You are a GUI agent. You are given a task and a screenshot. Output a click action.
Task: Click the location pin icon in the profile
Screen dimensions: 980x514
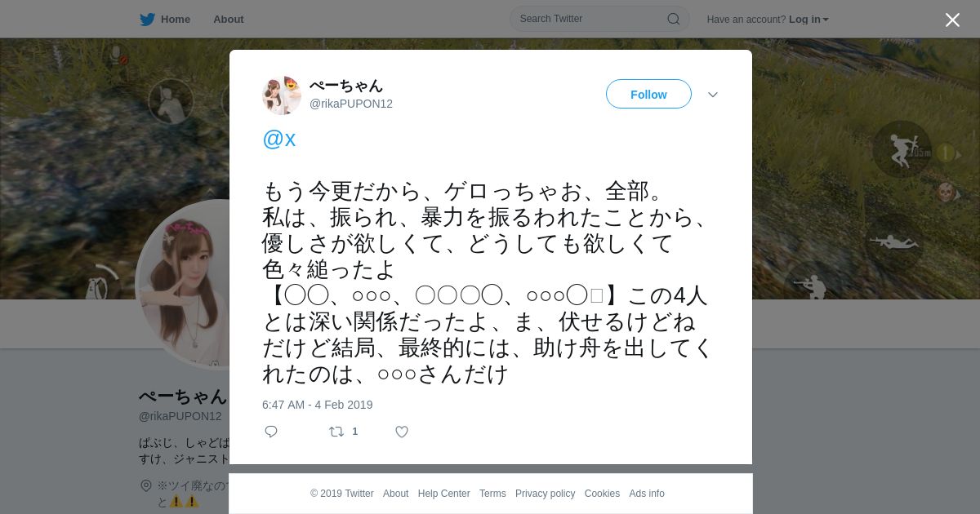(x=146, y=485)
